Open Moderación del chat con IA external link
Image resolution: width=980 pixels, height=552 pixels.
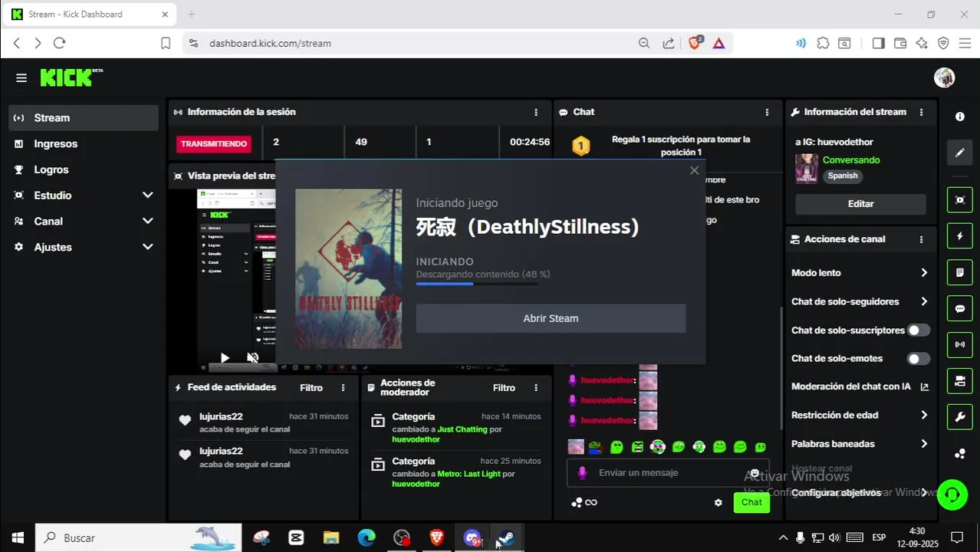coord(924,387)
